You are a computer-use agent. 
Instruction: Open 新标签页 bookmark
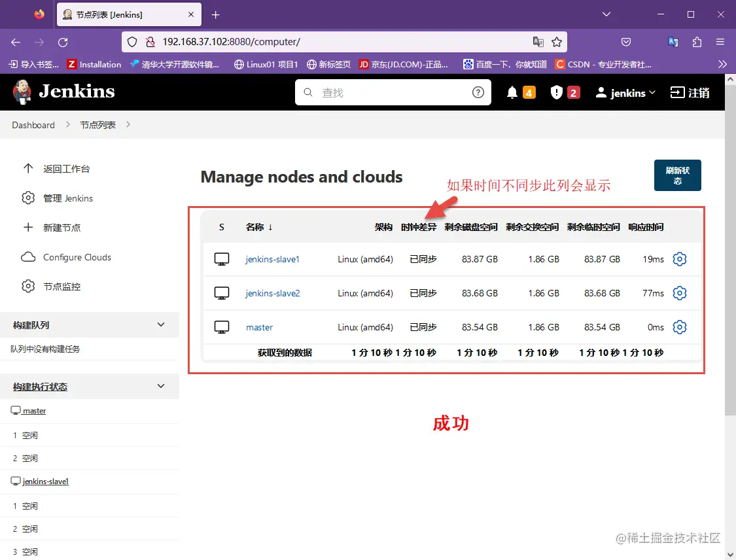(328, 64)
